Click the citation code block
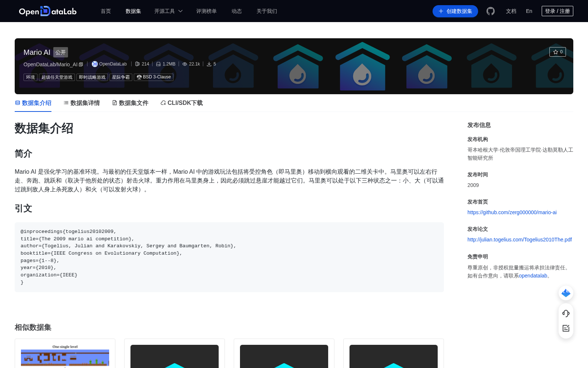588x368 pixels. (229, 257)
